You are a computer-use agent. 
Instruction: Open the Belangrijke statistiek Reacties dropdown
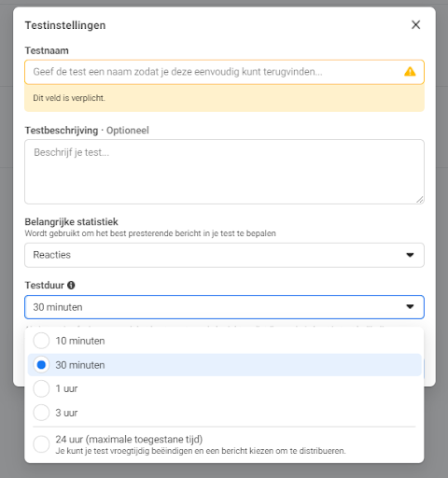[x=224, y=255]
